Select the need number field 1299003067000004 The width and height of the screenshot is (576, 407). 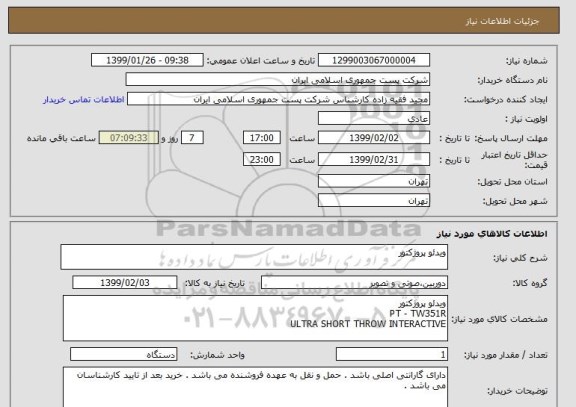[374, 60]
